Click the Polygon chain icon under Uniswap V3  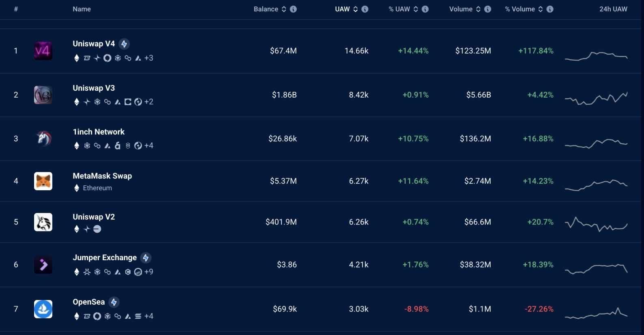(x=107, y=102)
